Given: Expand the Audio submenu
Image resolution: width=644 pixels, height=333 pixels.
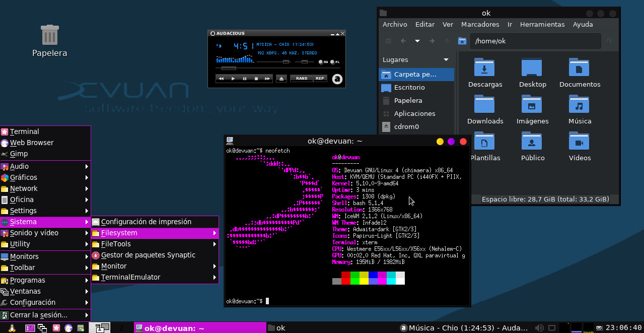Looking at the screenshot, I should 45,166.
